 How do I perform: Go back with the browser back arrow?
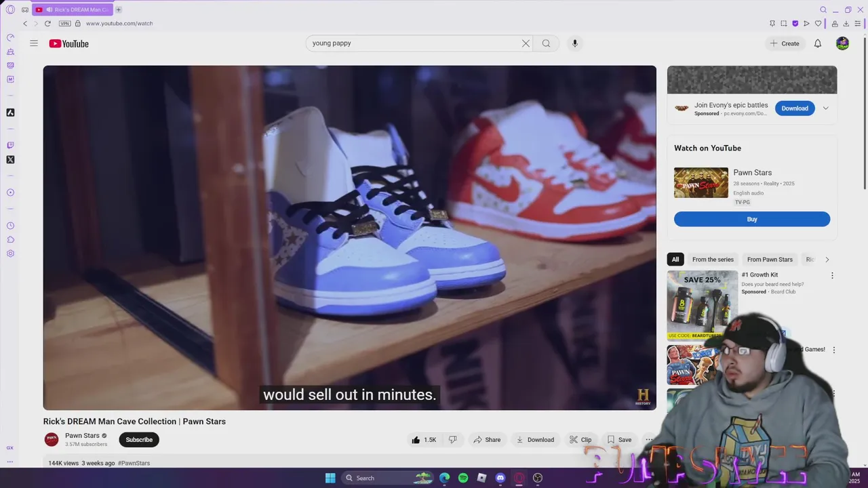coord(25,23)
